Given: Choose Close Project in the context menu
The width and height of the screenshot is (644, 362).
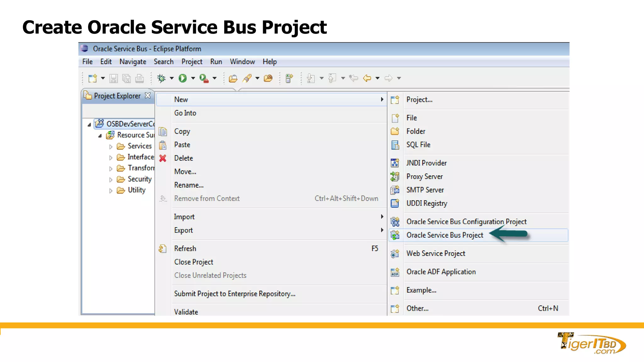Looking at the screenshot, I should click(271, 262).
